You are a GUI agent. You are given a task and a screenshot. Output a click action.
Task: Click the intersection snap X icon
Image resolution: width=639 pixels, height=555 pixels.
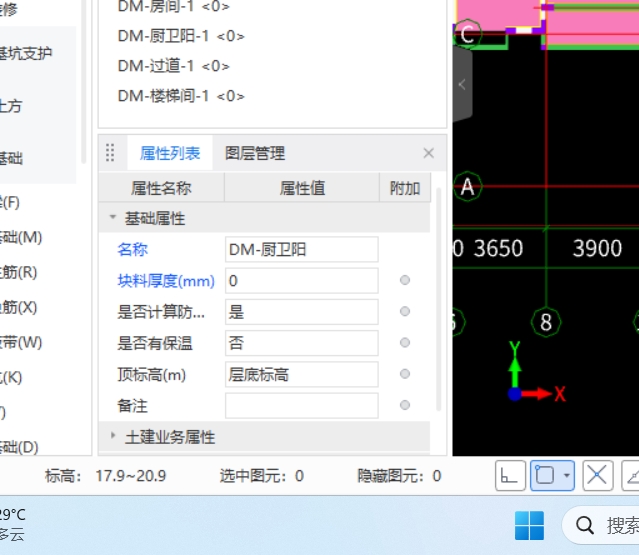click(597, 476)
